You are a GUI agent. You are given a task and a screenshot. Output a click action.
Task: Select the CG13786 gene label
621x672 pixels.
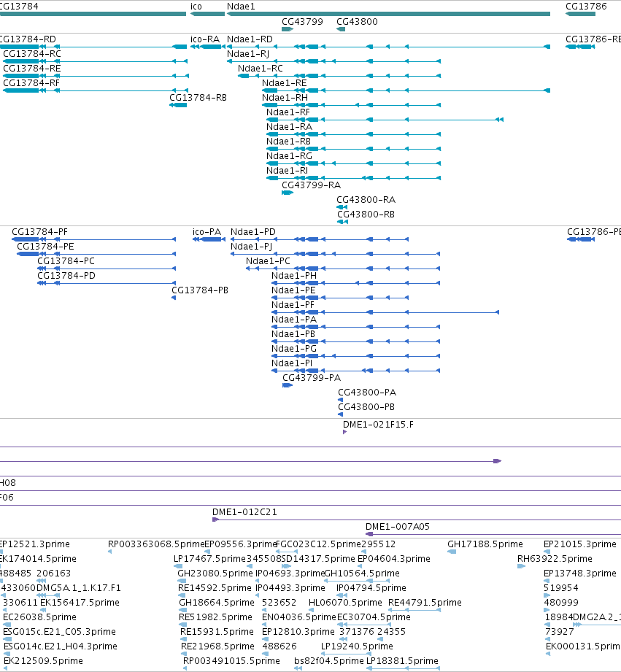point(586,7)
